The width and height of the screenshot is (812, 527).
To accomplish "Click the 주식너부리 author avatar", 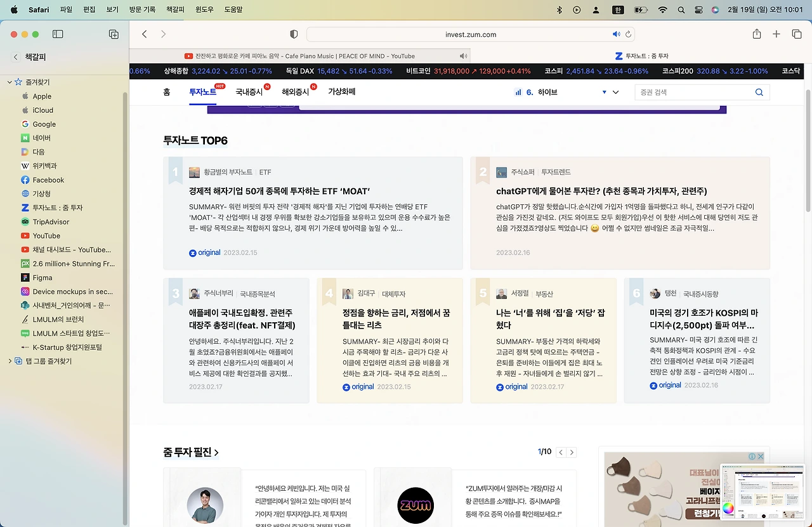I will 194,294.
